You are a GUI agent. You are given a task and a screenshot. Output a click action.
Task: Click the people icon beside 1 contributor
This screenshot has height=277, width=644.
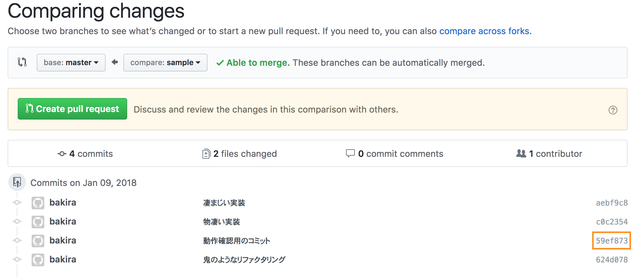(521, 153)
